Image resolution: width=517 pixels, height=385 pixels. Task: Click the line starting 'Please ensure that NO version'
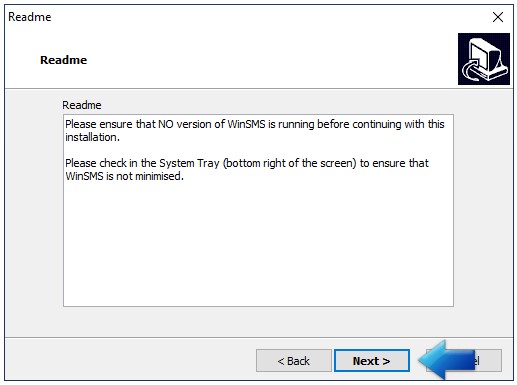point(255,124)
